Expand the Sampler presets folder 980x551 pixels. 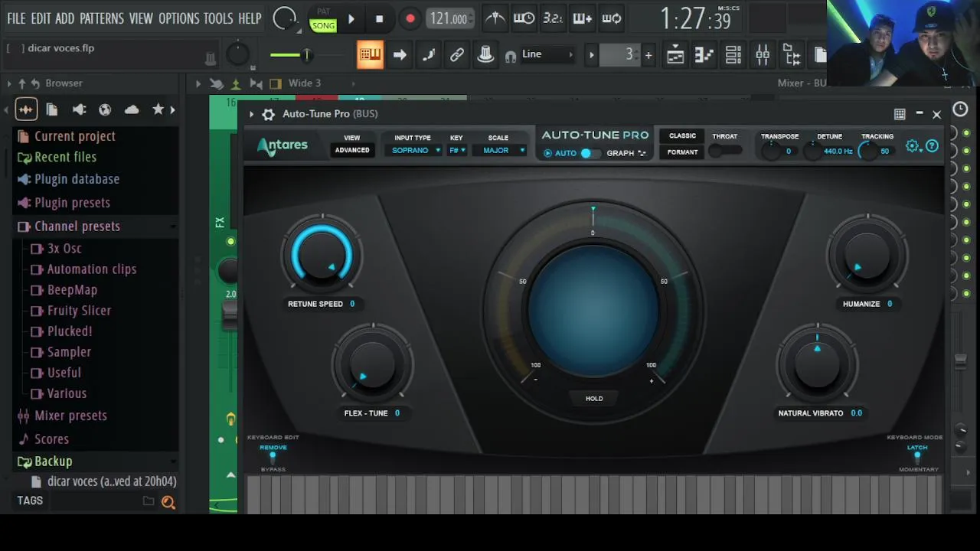[x=69, y=352]
